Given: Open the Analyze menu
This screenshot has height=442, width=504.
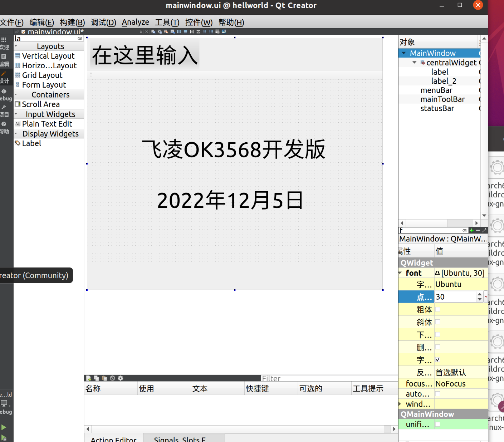Looking at the screenshot, I should point(135,23).
